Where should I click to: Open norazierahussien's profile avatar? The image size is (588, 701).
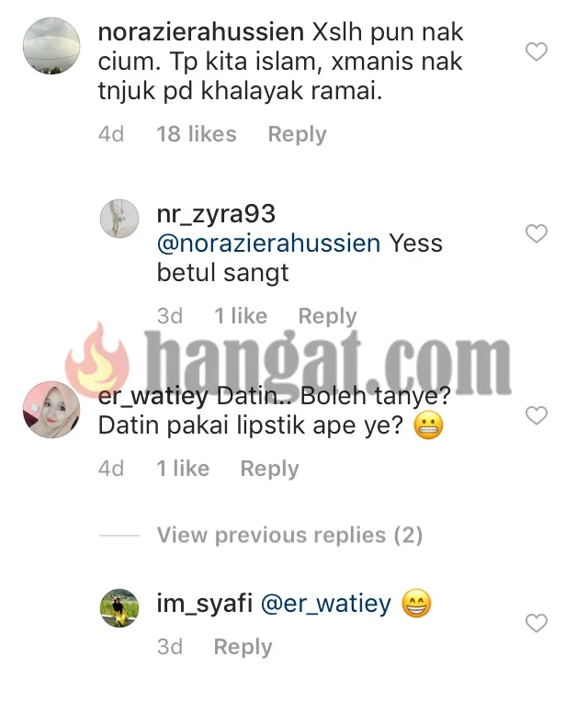[x=51, y=46]
